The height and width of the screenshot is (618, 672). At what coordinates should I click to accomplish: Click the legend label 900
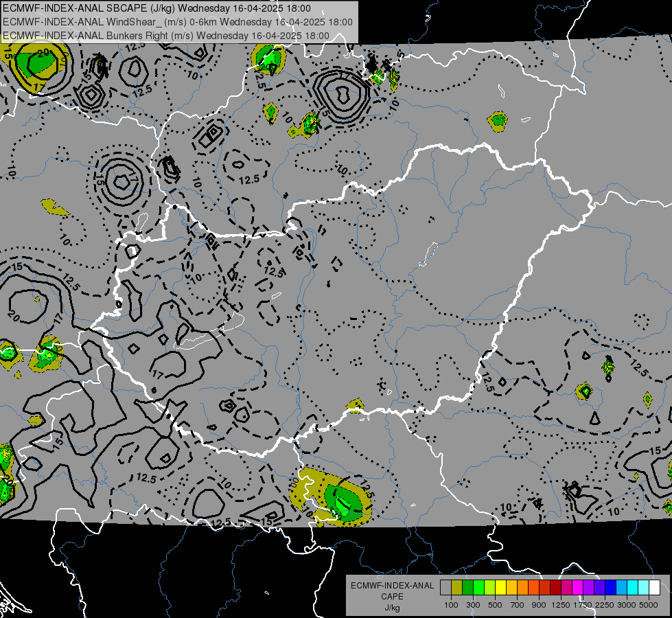click(x=539, y=605)
